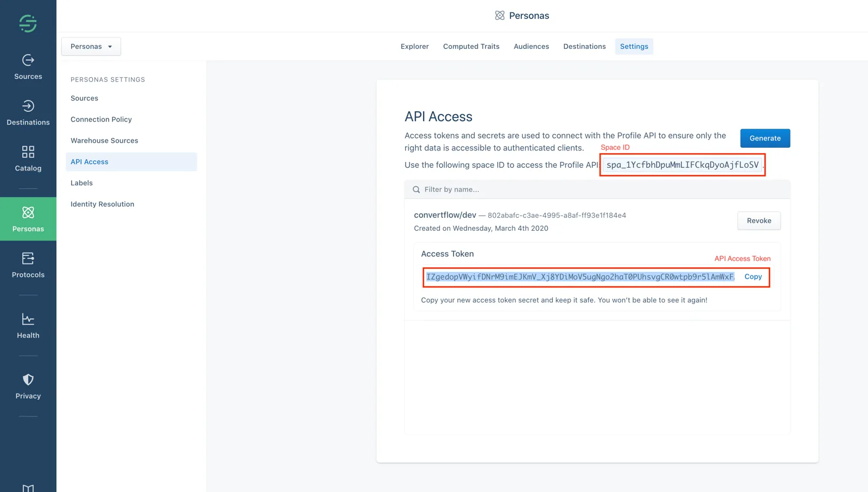Image resolution: width=868 pixels, height=492 pixels.
Task: Click the 'Copy your new access token secret' note
Action: 564,300
